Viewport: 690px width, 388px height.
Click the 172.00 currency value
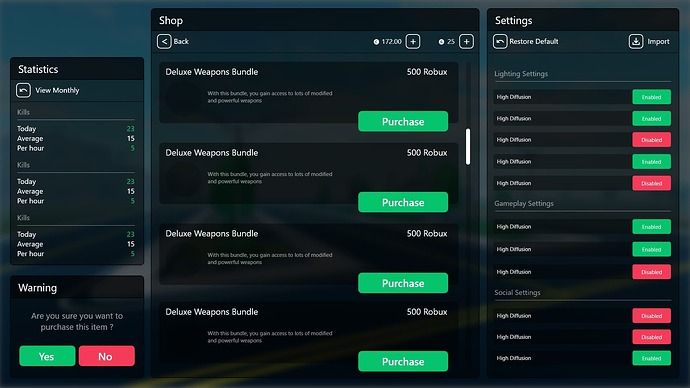pos(392,41)
